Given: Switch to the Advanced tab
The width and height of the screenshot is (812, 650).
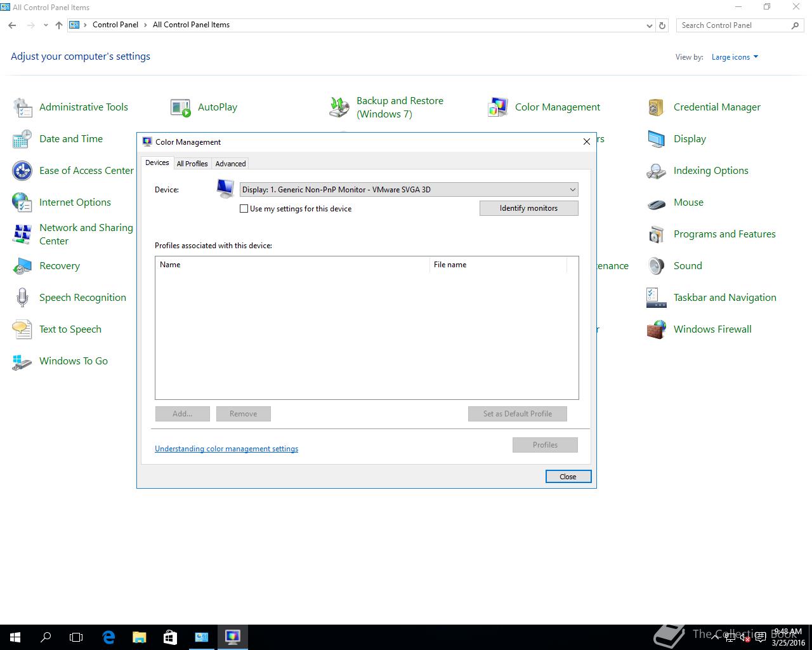Looking at the screenshot, I should click(x=230, y=164).
